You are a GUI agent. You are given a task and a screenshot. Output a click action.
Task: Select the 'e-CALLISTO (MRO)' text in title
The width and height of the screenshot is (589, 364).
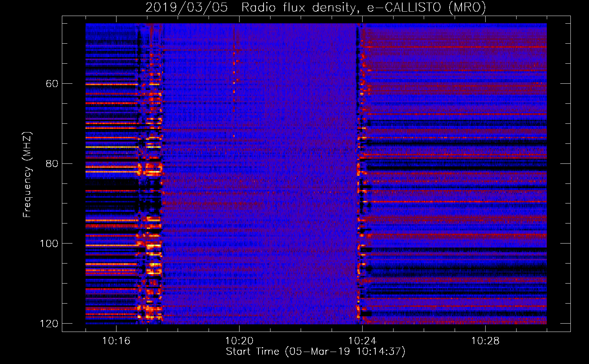coord(426,8)
